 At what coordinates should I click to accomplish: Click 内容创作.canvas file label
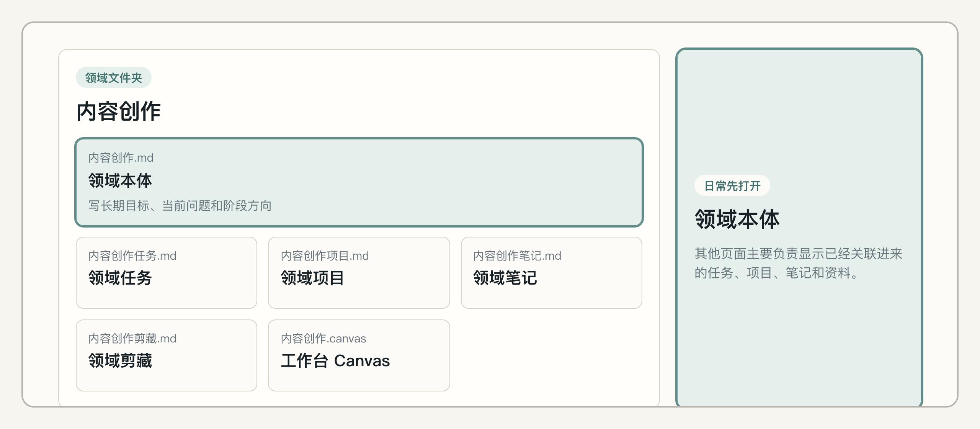pos(323,339)
